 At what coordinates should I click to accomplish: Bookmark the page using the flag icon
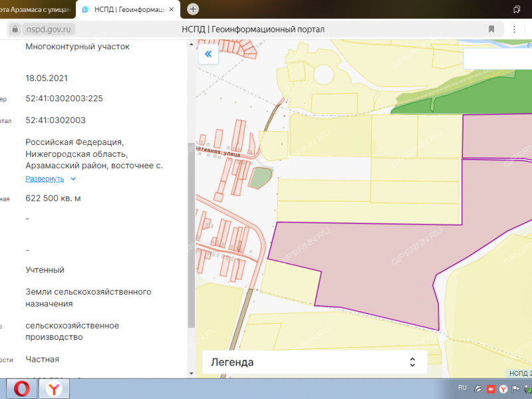click(x=491, y=29)
